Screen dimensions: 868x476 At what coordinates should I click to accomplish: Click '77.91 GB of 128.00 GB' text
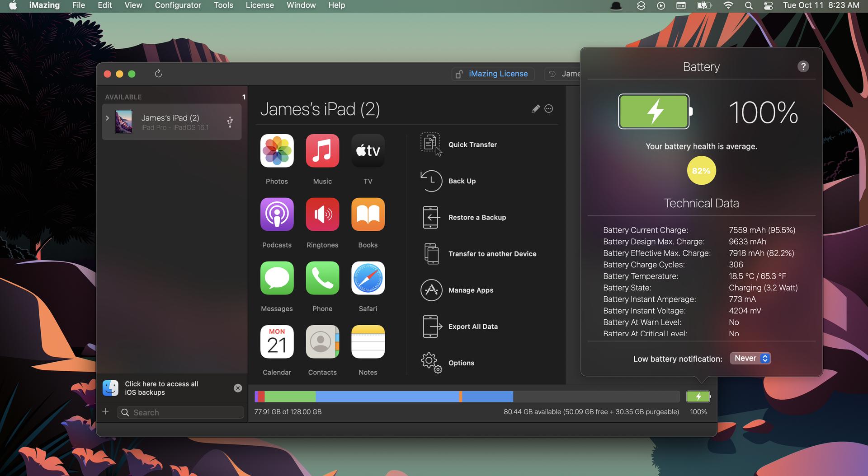click(x=288, y=412)
